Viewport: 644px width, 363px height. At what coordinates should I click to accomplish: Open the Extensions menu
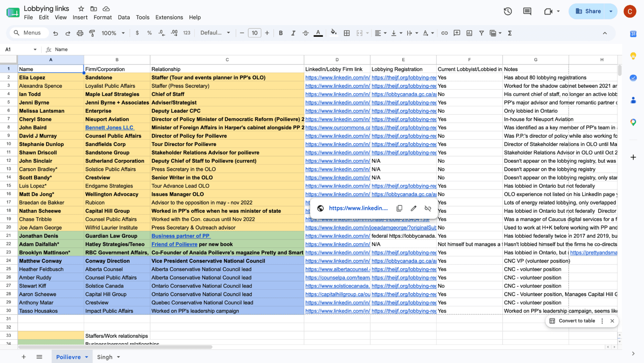tap(169, 17)
